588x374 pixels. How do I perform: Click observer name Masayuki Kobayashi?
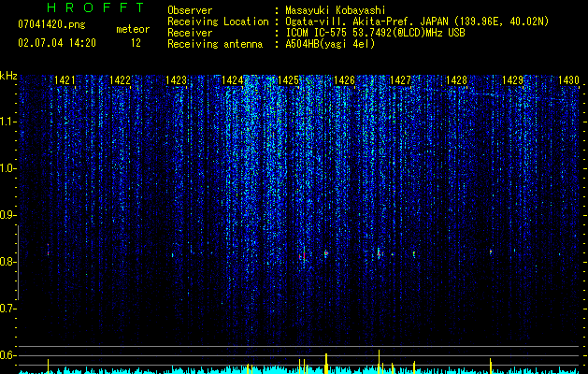coord(336,10)
